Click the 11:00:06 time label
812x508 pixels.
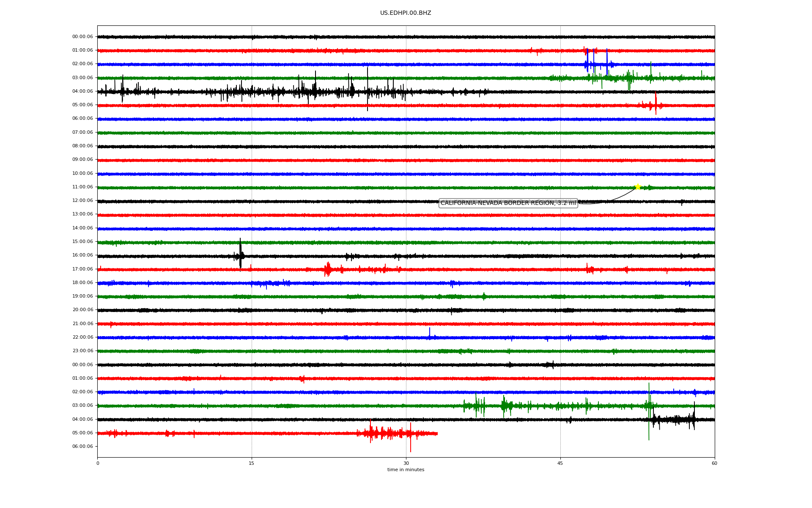(82, 187)
